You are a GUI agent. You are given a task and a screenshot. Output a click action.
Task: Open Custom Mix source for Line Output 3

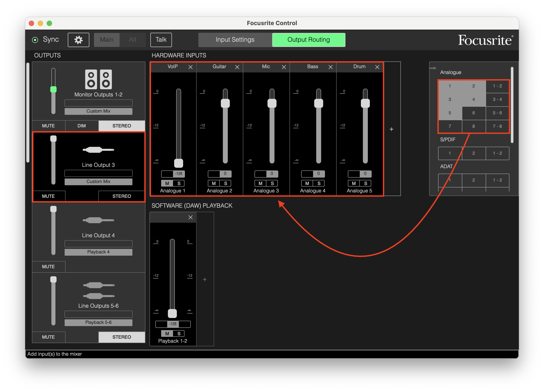coord(98,182)
